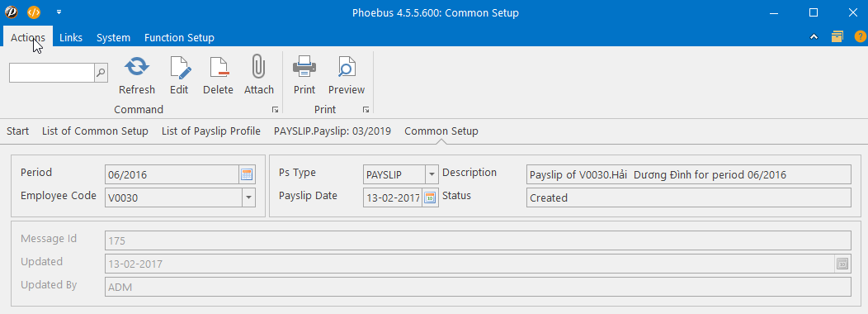
Task: Open the Function Setup ribbon tab
Action: pyautogui.click(x=179, y=38)
